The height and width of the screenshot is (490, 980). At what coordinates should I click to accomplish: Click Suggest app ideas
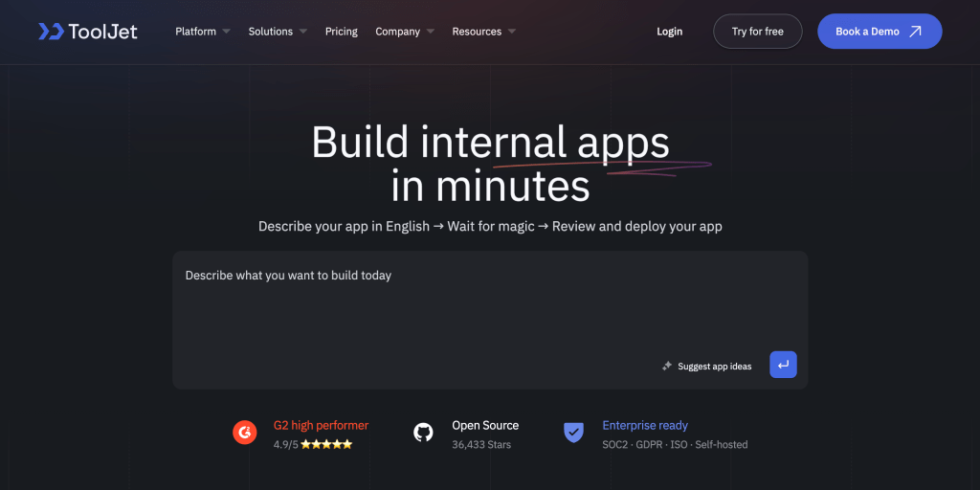(714, 367)
